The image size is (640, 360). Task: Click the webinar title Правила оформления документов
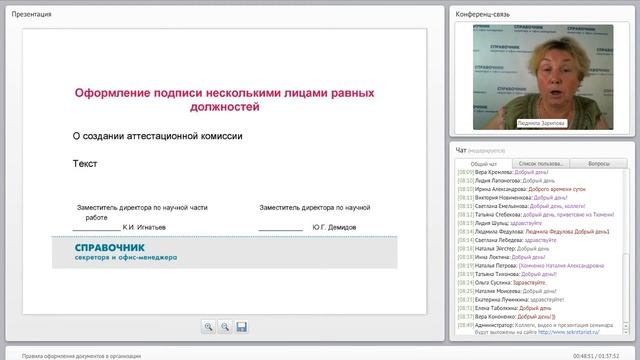tap(81, 356)
